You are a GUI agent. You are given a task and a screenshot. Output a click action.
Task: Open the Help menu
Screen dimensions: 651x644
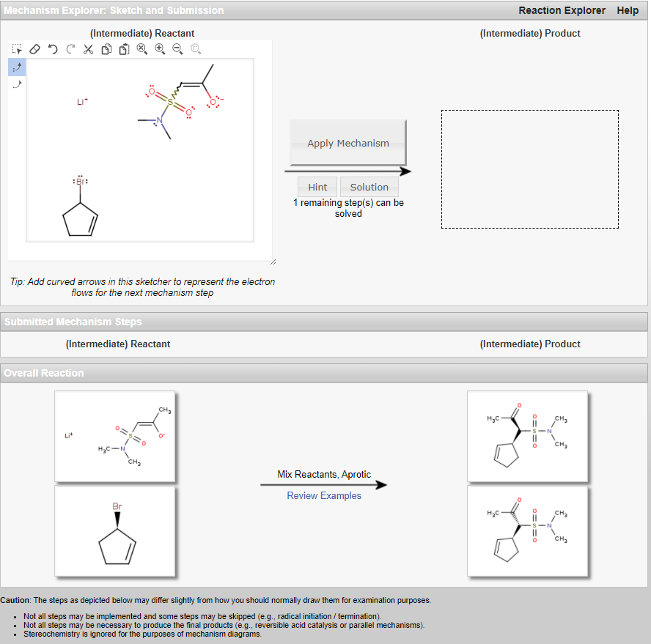click(628, 10)
